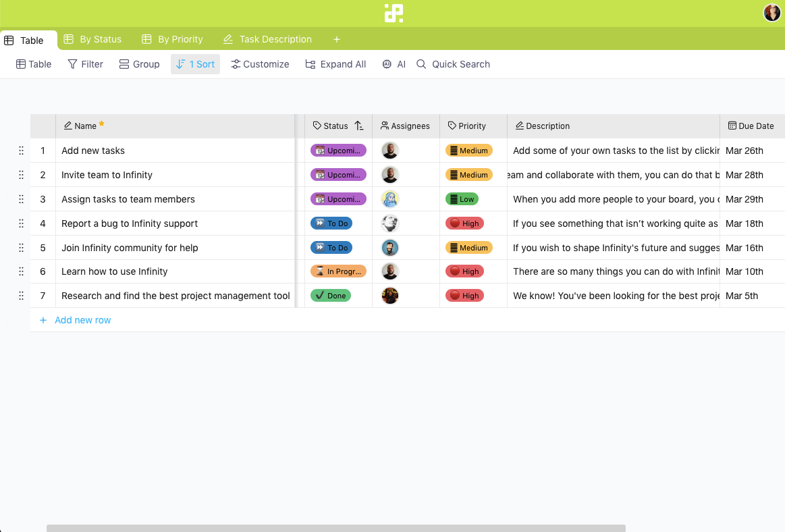
Task: Toggle the Status sort ascending arrow
Action: 359,126
